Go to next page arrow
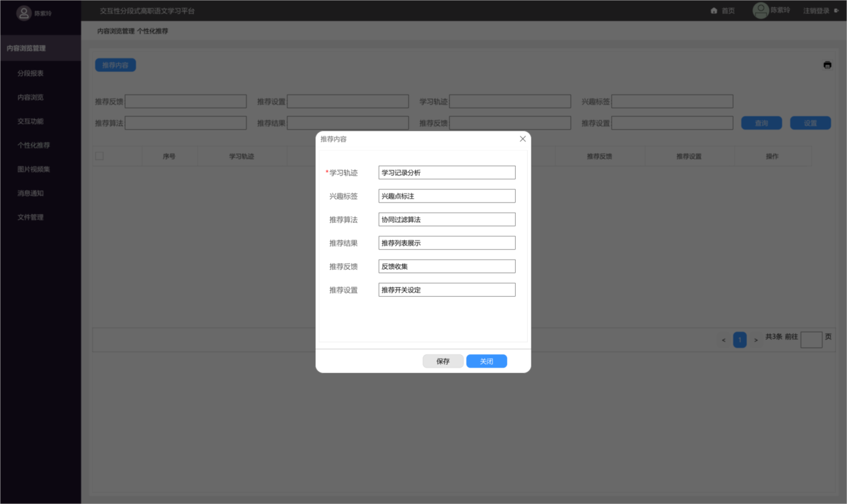This screenshot has width=847, height=504. (756, 340)
